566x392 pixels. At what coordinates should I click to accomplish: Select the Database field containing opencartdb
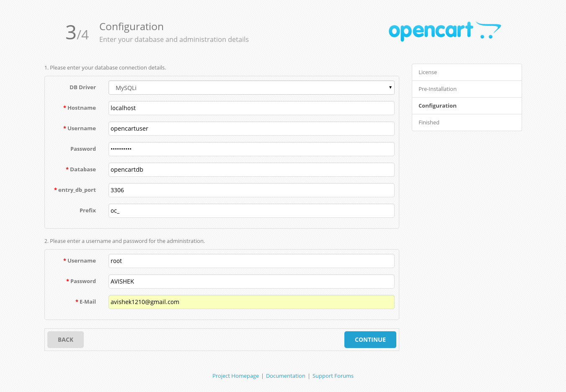pos(251,170)
